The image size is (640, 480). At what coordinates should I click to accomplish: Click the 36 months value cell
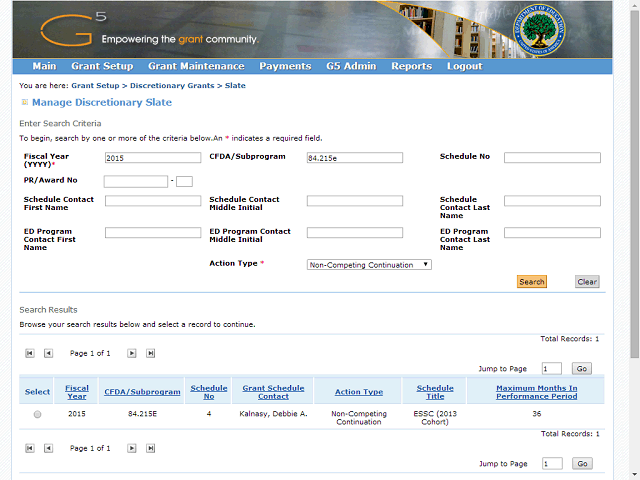(536, 414)
